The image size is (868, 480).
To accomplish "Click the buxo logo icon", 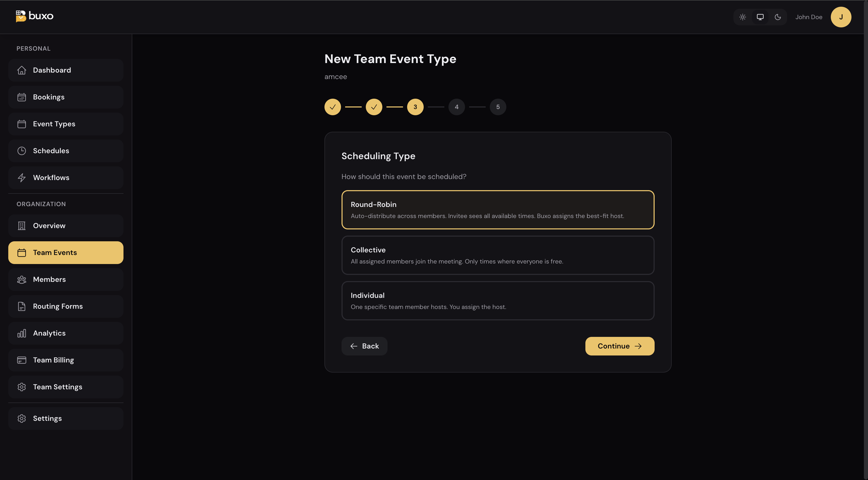I will (21, 16).
